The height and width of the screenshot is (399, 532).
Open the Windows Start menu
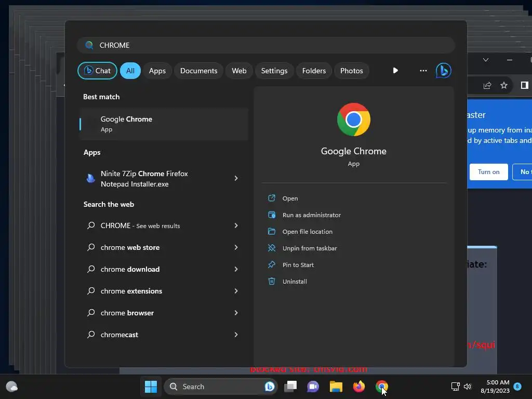(x=151, y=387)
